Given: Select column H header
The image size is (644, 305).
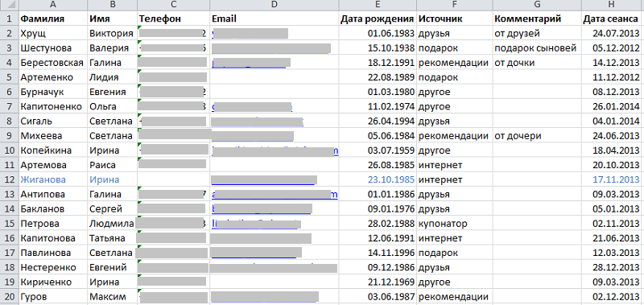Looking at the screenshot, I should 612,5.
